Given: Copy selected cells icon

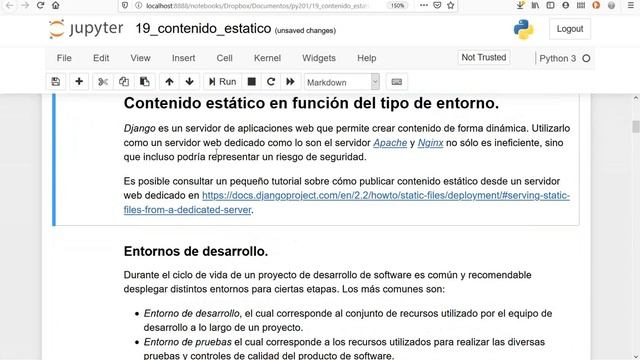Looking at the screenshot, I should (x=124, y=82).
